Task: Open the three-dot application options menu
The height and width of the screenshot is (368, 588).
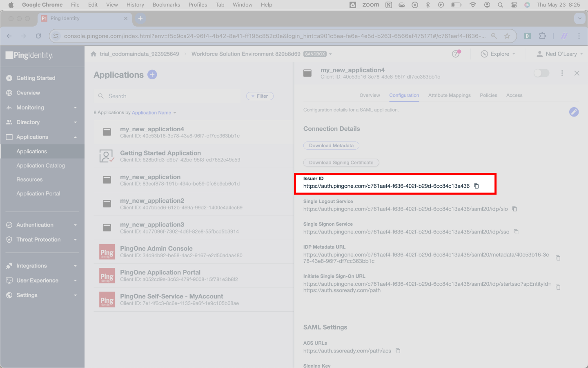Action: tap(562, 73)
